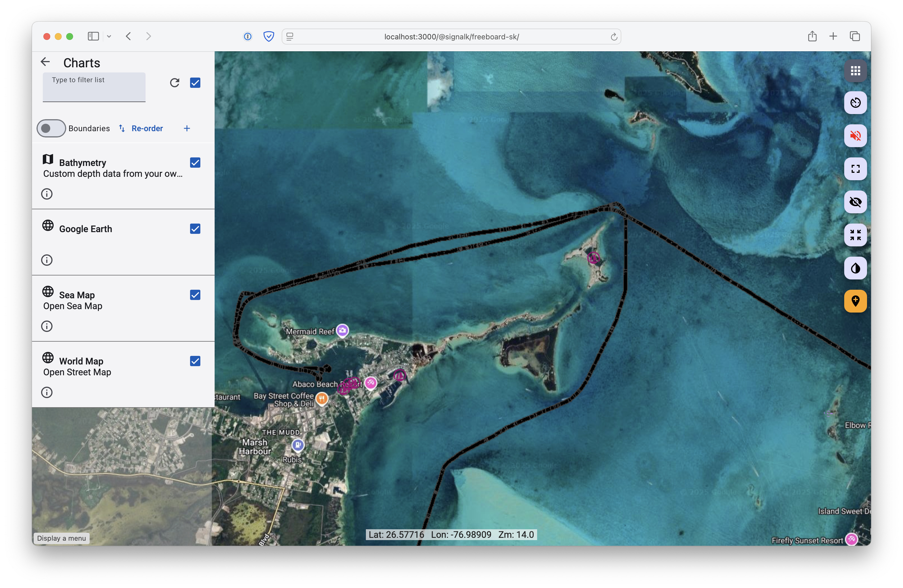This screenshot has width=903, height=588.
Task: Toggle the Boundaries switch
Action: (x=51, y=129)
